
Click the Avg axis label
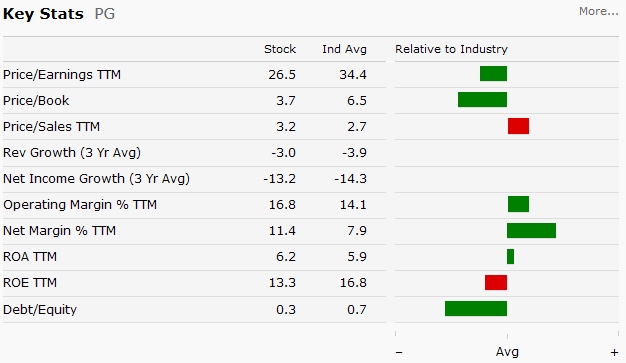(x=507, y=352)
